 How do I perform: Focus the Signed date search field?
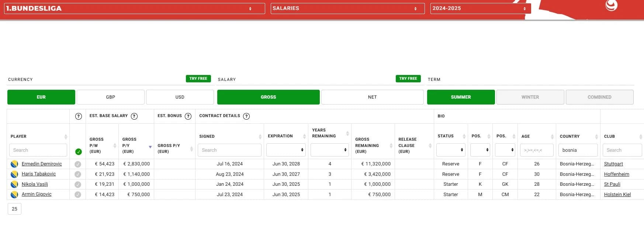click(x=229, y=150)
